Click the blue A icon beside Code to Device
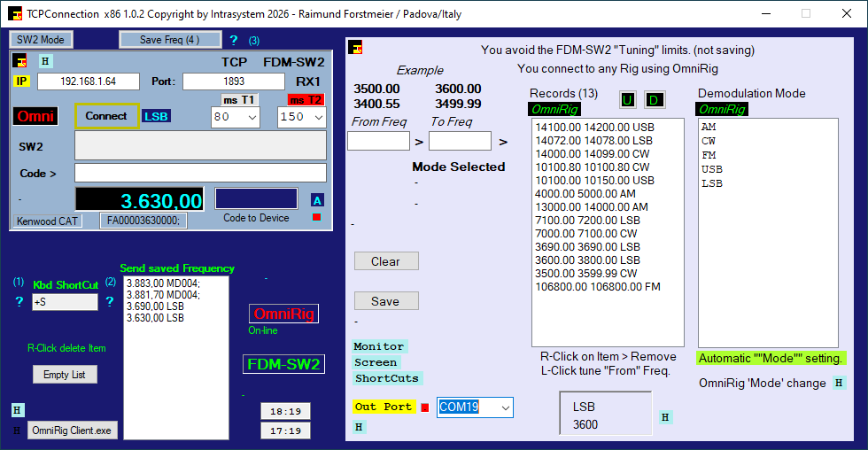The image size is (868, 450). pyautogui.click(x=317, y=200)
